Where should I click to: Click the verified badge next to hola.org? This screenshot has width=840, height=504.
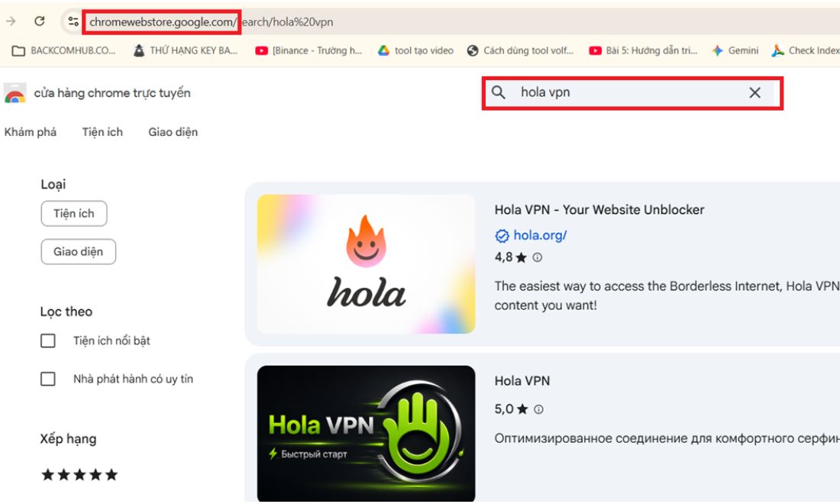coord(502,236)
